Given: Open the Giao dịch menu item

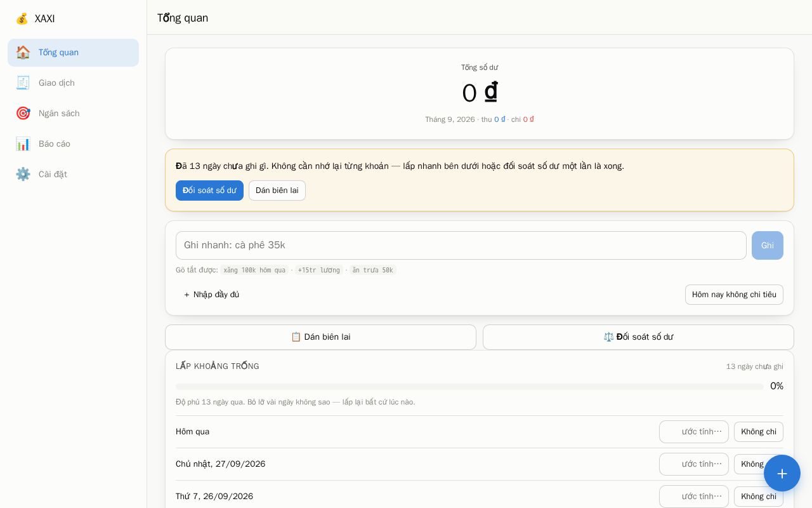Looking at the screenshot, I should point(73,83).
